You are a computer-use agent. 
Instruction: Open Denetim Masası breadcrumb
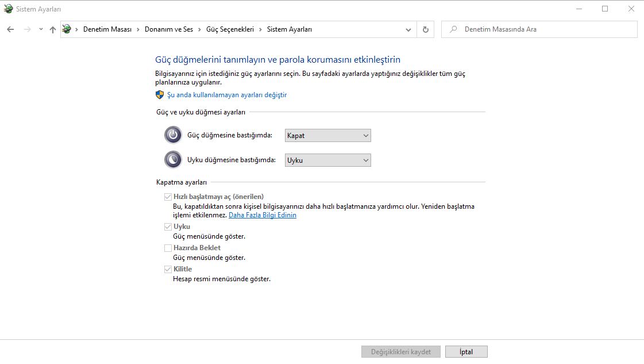click(x=107, y=29)
